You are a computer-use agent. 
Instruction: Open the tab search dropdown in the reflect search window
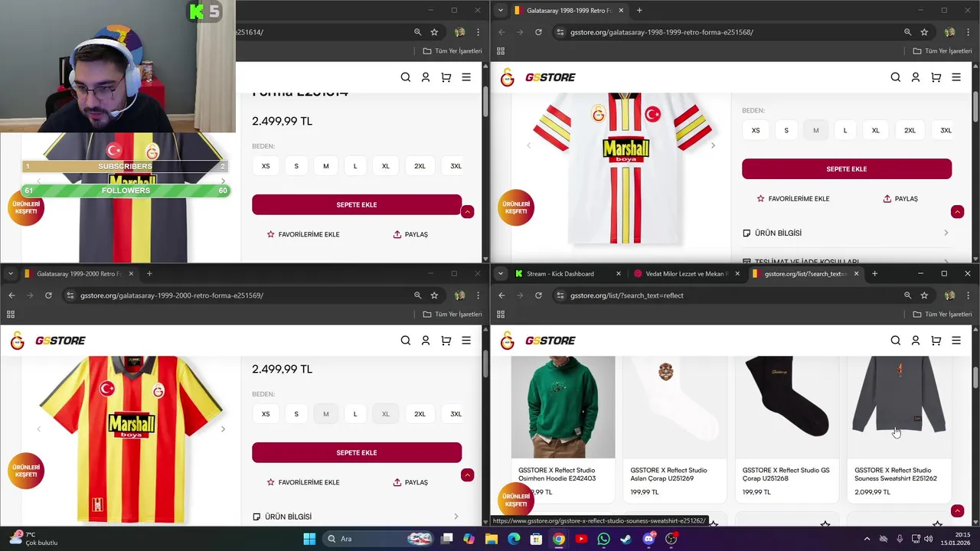coord(501,273)
